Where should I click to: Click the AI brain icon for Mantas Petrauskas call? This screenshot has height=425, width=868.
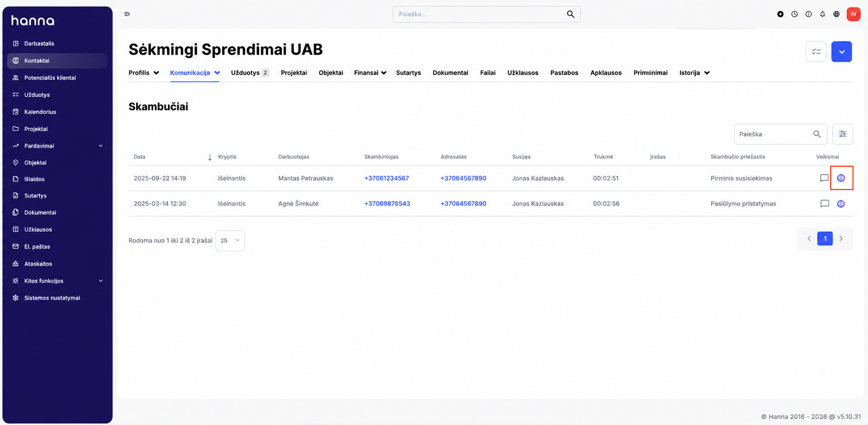point(841,178)
